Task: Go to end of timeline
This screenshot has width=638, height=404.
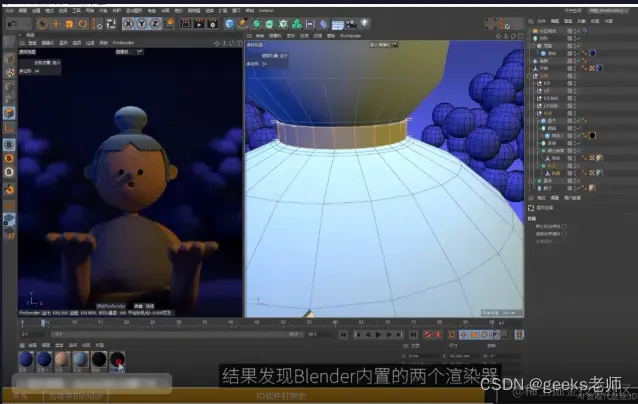Action: (413, 334)
